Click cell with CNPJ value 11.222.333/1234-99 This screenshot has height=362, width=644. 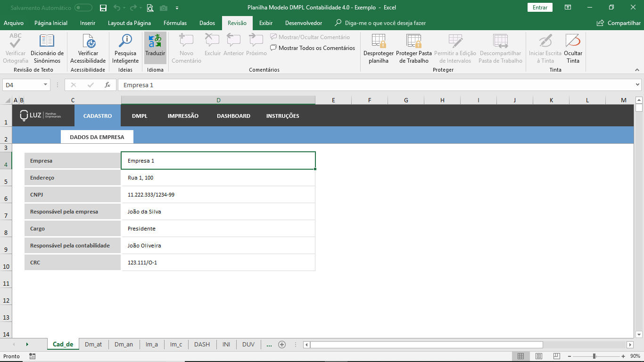point(218,195)
